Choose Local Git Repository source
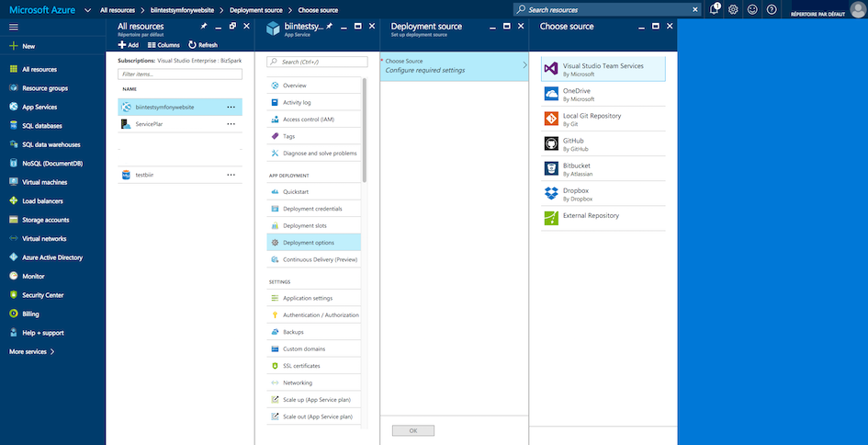The height and width of the screenshot is (445, 868). click(603, 119)
